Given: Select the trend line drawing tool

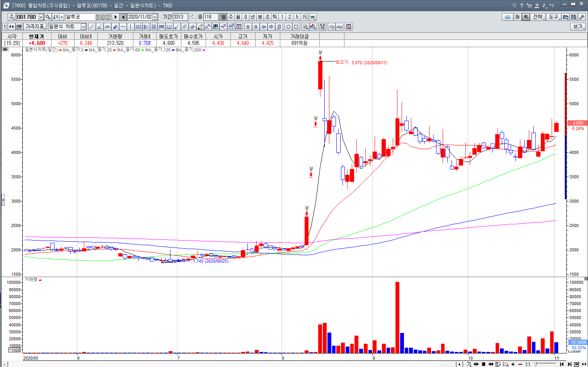Looking at the screenshot, I should 92,27.
